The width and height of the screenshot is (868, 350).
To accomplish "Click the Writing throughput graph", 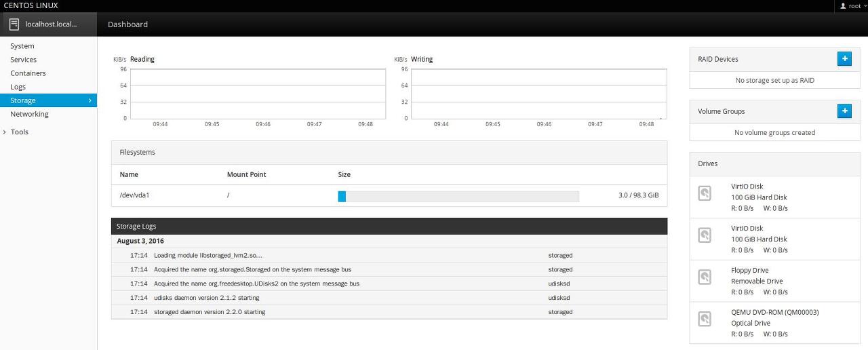I will (x=538, y=94).
